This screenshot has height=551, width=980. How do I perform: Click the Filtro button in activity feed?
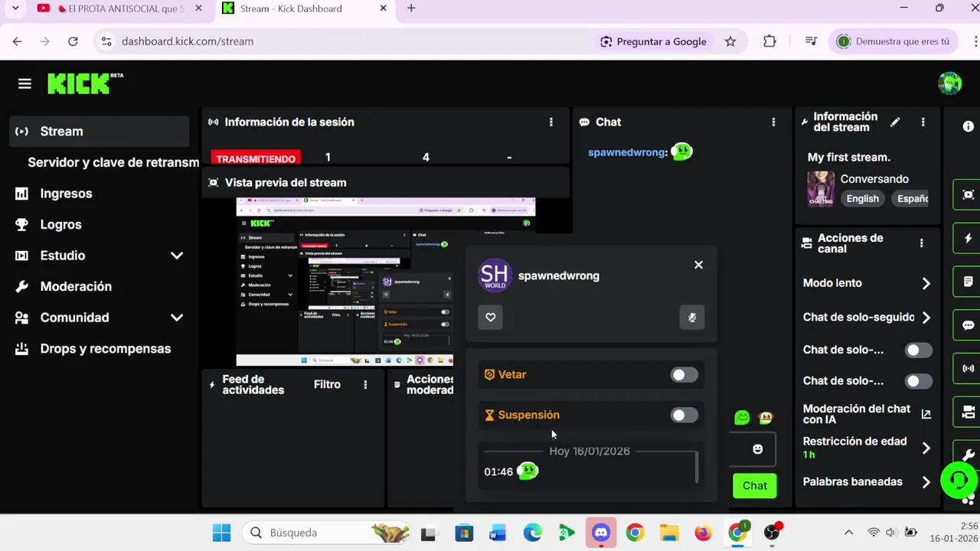point(327,384)
